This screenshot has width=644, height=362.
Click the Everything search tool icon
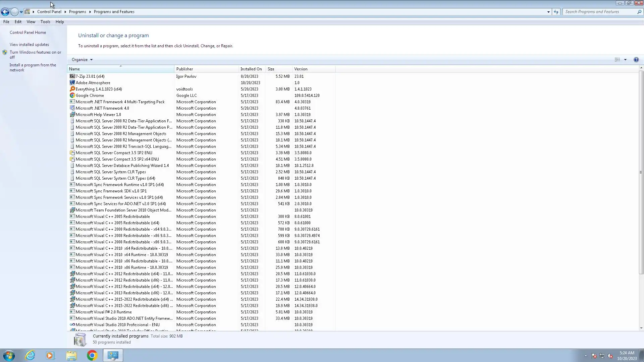coord(72,89)
